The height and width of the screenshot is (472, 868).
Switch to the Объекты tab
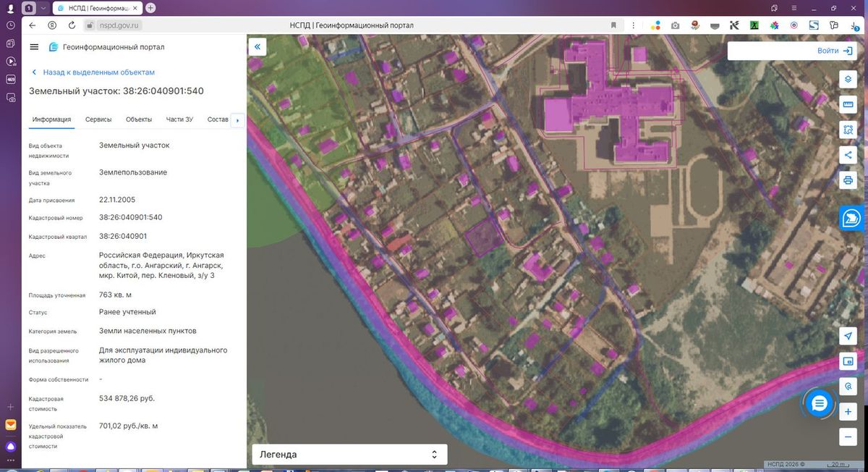pyautogui.click(x=139, y=119)
